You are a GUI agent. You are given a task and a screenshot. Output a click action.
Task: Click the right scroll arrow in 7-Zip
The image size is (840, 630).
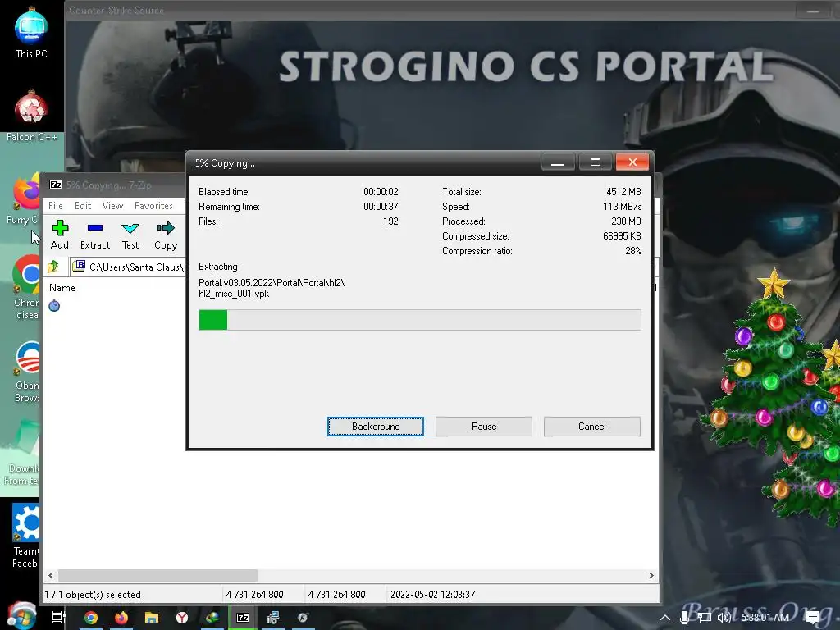click(651, 575)
